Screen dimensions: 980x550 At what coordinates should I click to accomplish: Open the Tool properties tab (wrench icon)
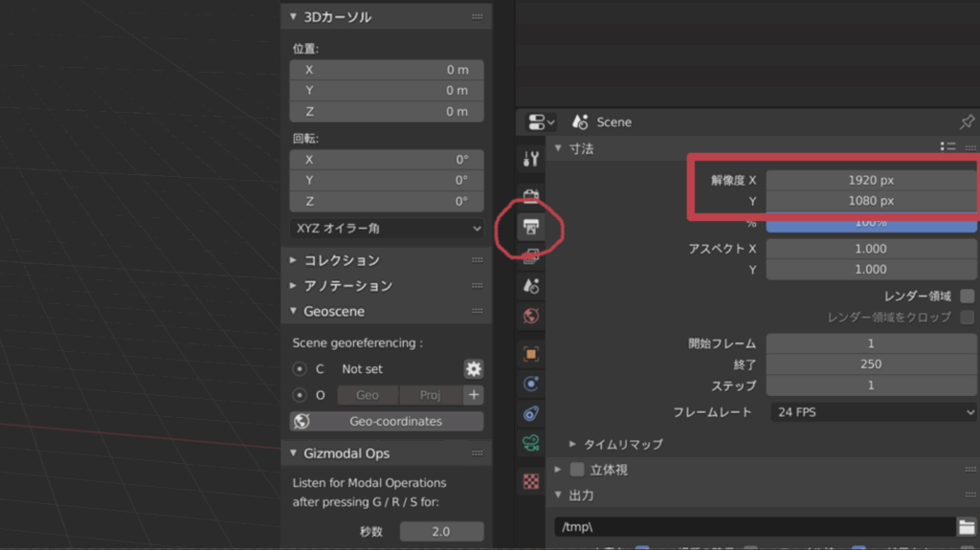pos(531,159)
